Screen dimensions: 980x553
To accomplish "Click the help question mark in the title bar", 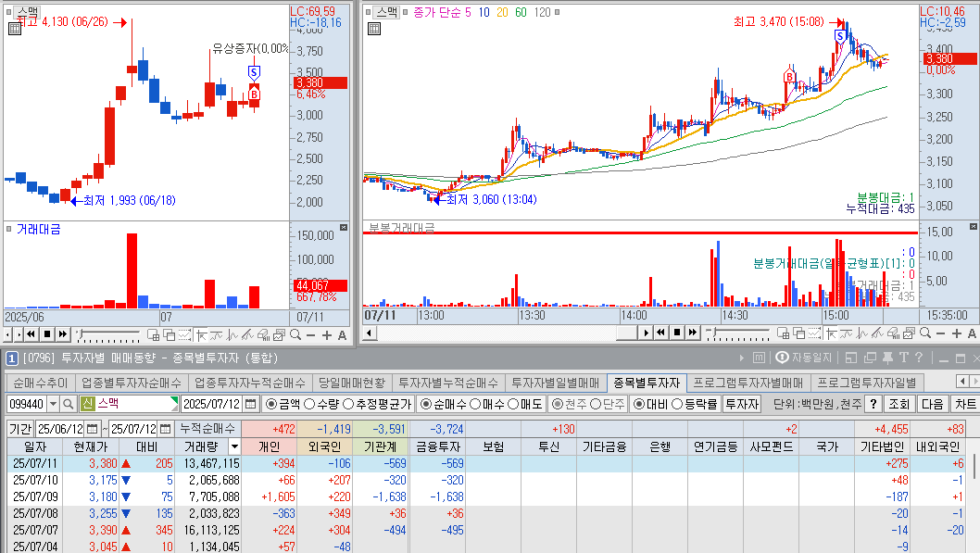I will tap(918, 358).
